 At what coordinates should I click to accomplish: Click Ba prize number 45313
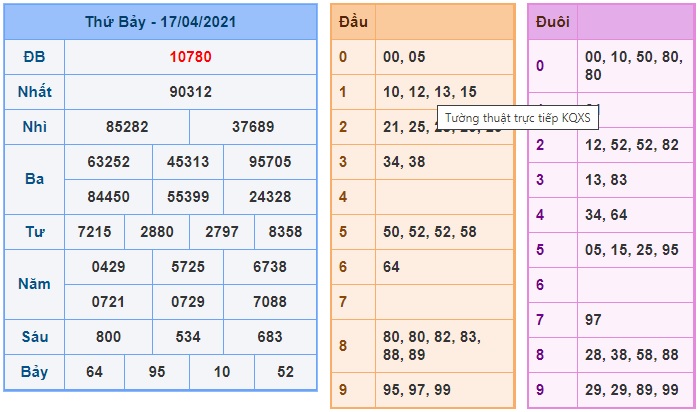[x=188, y=162]
